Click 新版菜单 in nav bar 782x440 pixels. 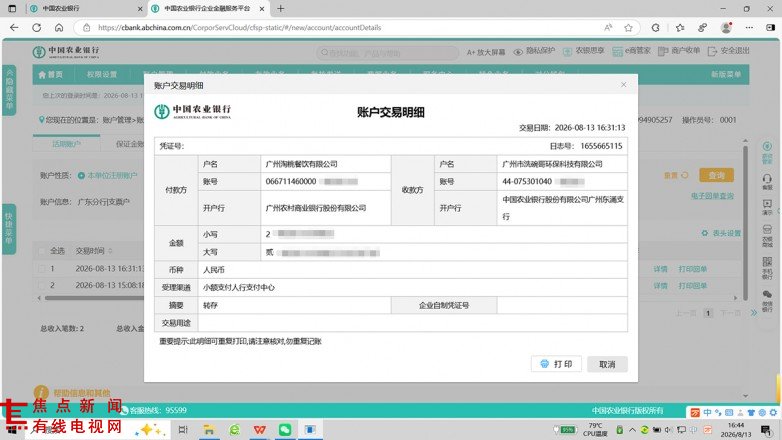(x=726, y=74)
